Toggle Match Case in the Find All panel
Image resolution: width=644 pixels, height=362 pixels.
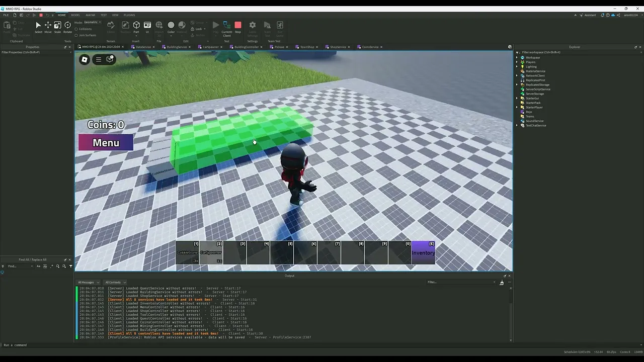[x=39, y=266]
